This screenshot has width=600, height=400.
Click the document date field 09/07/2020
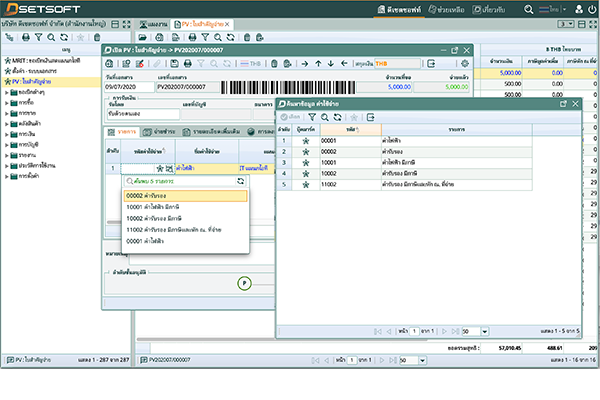[127, 86]
